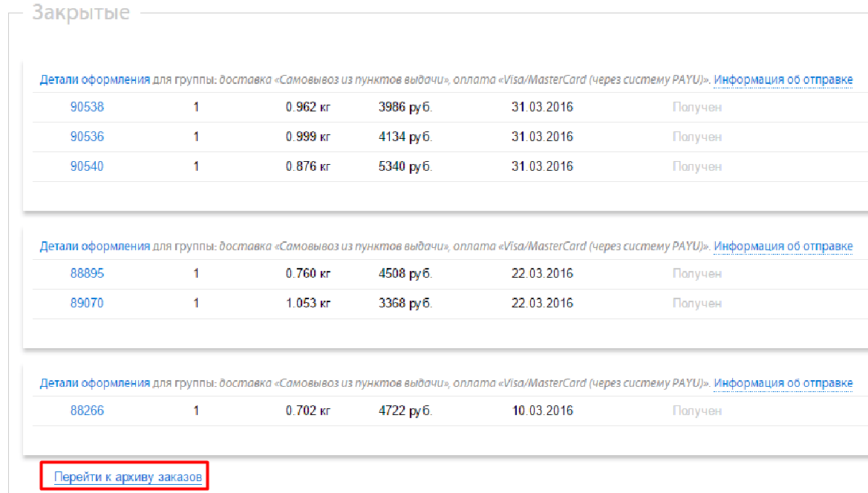This screenshot has height=493, width=868.
Task: Click 'Получен' status of order 90536
Action: point(697,137)
